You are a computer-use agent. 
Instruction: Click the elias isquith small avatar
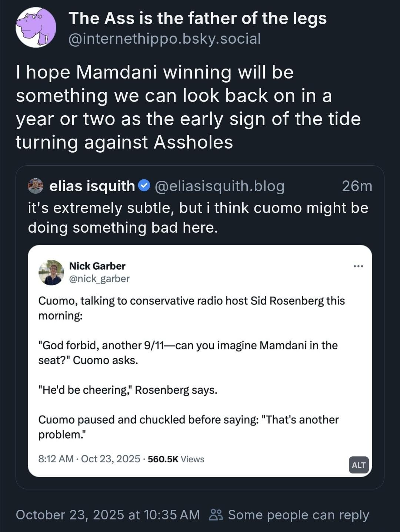tap(36, 186)
